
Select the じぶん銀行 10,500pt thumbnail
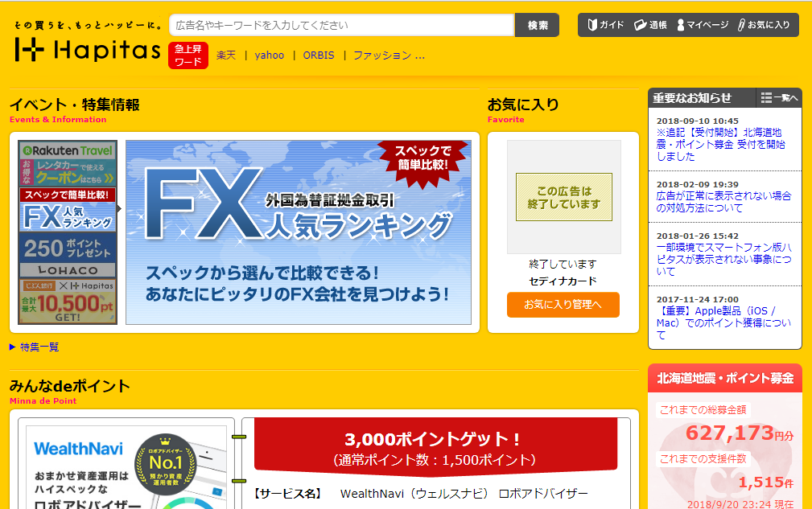[68, 301]
